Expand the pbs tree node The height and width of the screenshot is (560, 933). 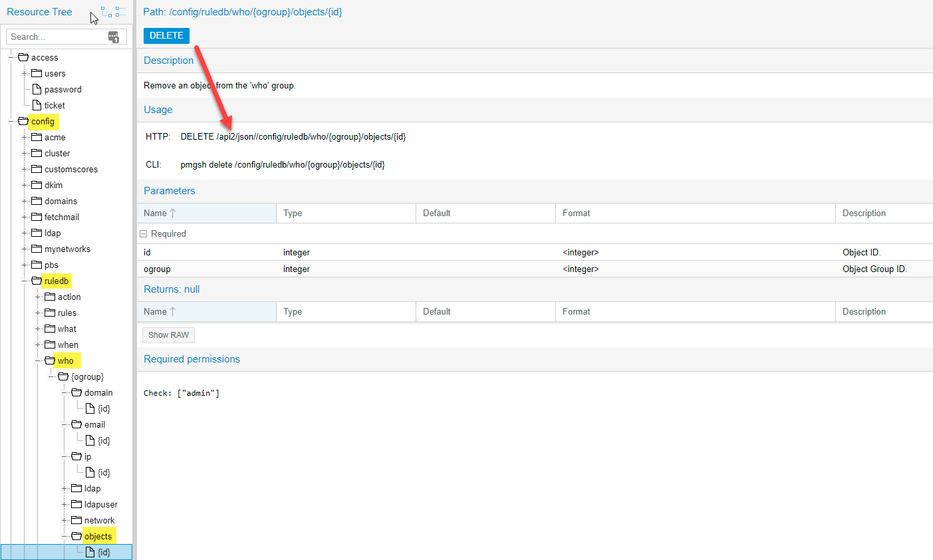[25, 265]
